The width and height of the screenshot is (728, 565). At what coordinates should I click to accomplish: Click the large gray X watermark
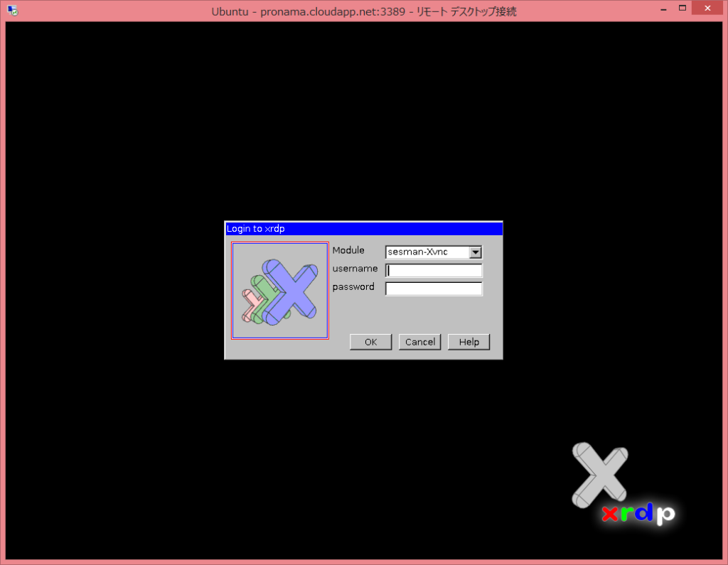click(x=599, y=473)
